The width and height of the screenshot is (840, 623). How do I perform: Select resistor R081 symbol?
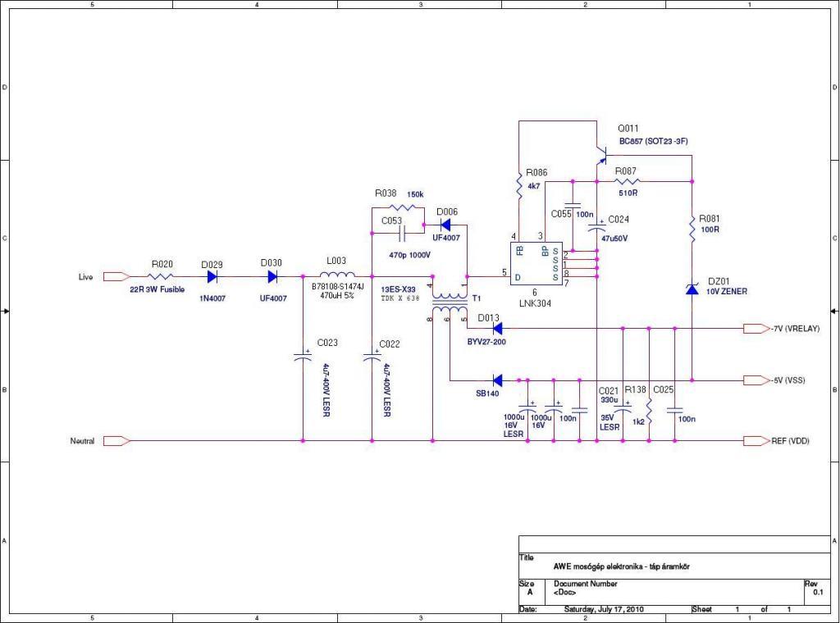pyautogui.click(x=692, y=229)
